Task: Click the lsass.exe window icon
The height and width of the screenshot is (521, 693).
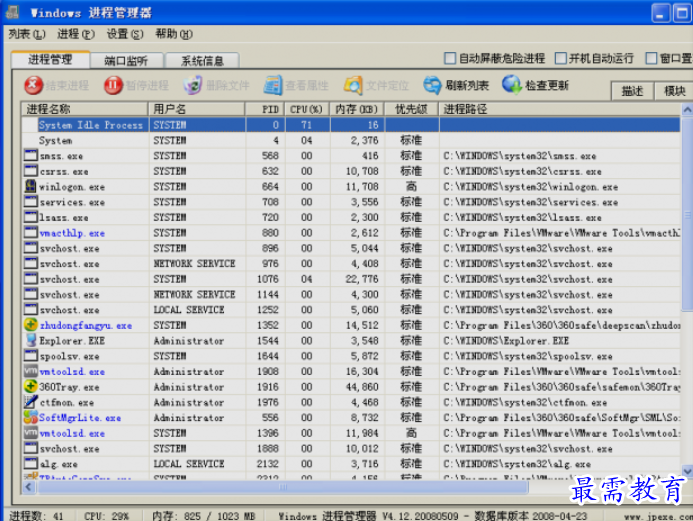Action: [x=30, y=217]
